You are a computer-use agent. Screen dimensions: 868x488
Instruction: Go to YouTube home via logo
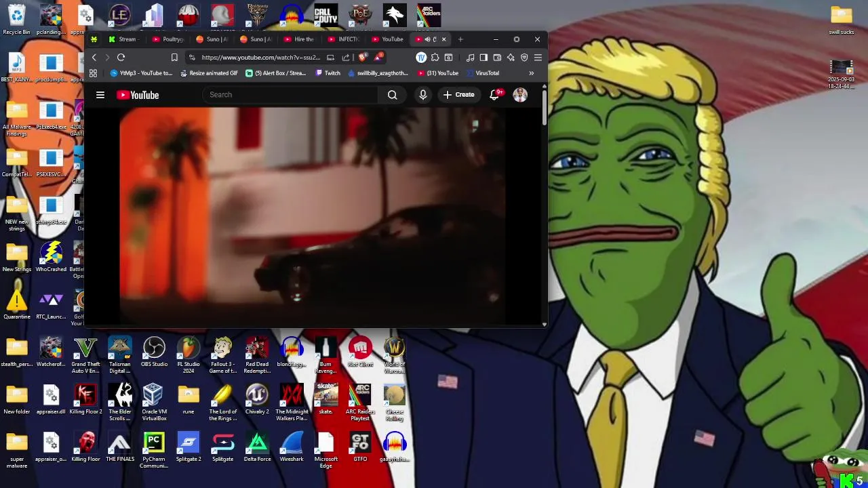coord(138,95)
